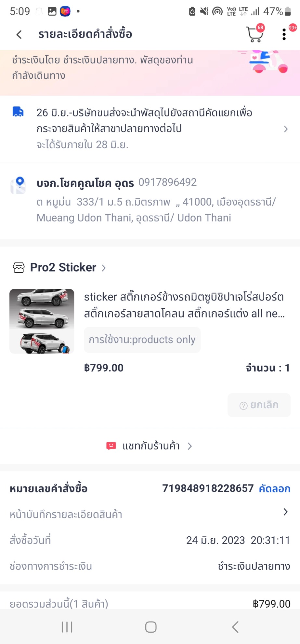Tap the ยกเลิก cancel button
This screenshot has width=300, height=644.
(x=259, y=405)
